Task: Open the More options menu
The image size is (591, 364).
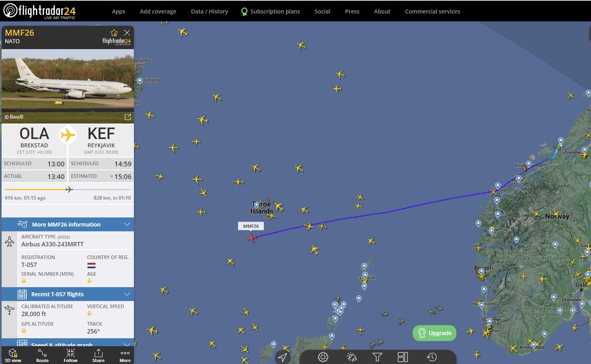Action: point(125,355)
